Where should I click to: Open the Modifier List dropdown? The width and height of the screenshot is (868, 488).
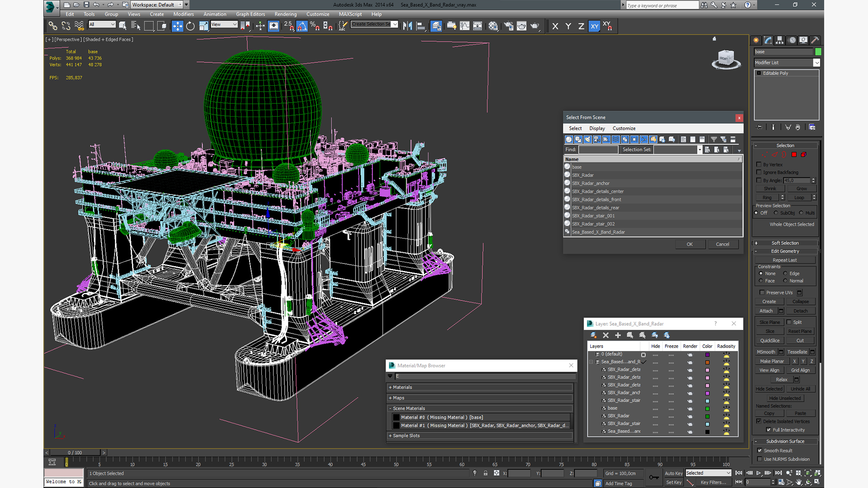[816, 63]
